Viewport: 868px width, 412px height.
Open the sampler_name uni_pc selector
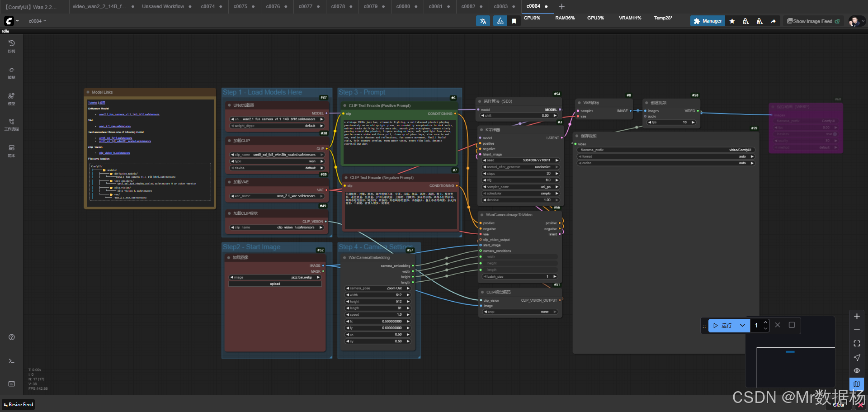click(521, 187)
